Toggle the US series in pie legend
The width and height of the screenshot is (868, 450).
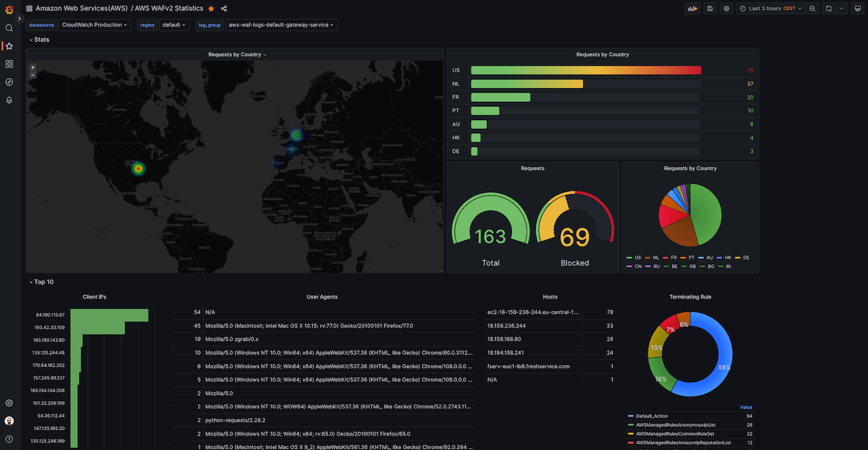tap(634, 258)
